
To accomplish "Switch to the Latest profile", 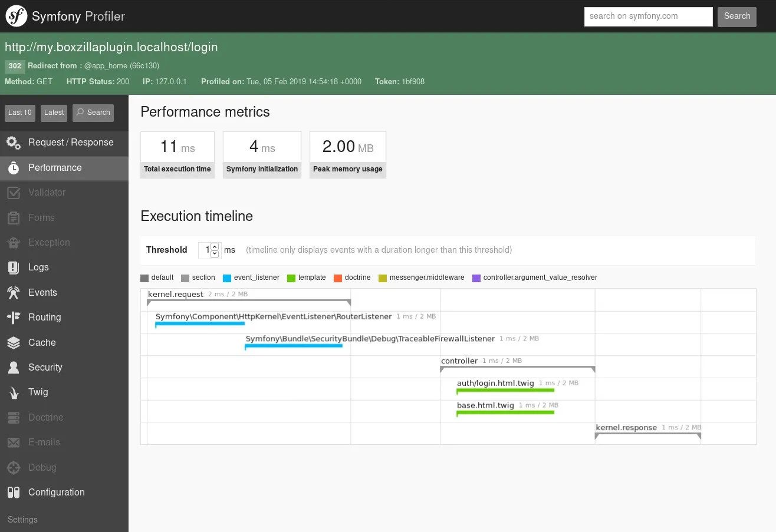I will coord(54,113).
